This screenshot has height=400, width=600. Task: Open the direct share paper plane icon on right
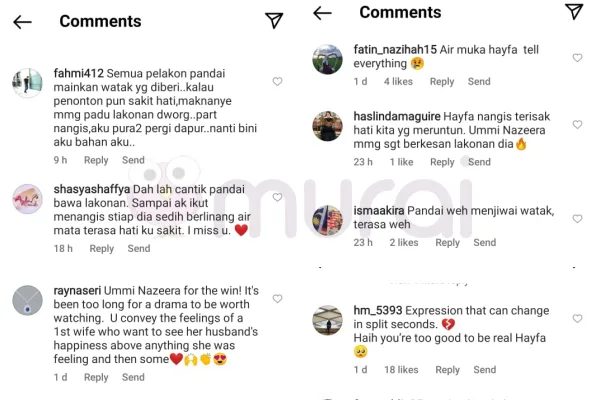(x=573, y=12)
